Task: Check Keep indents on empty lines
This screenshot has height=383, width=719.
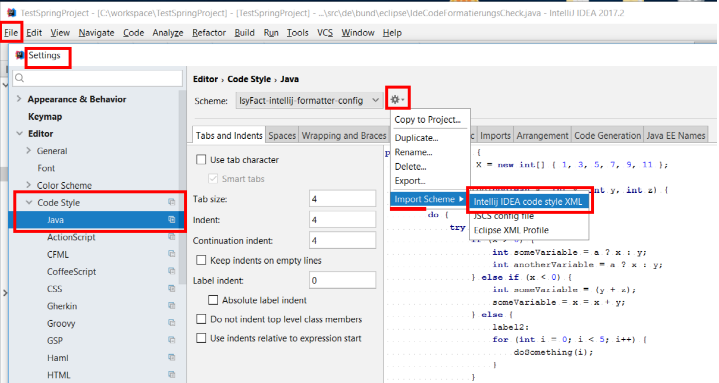Action: (201, 260)
